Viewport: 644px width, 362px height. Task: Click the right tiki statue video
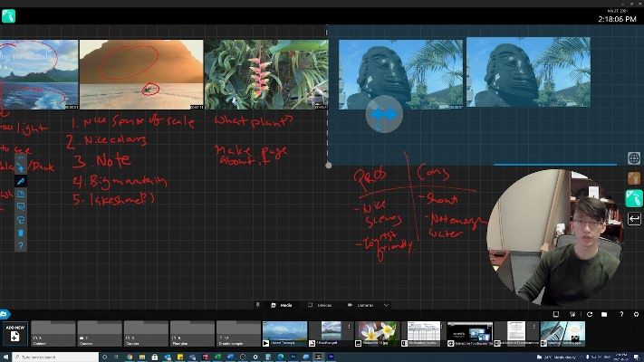pyautogui.click(x=529, y=72)
